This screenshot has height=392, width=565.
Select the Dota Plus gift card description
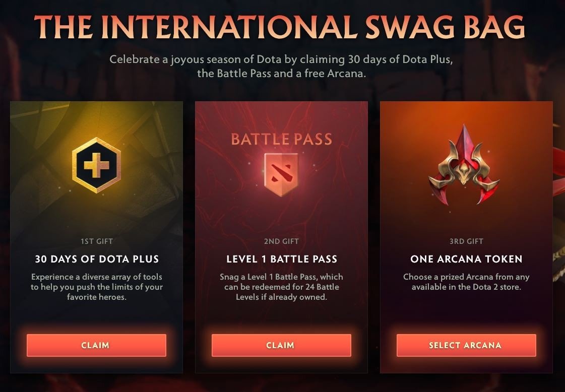(97, 287)
